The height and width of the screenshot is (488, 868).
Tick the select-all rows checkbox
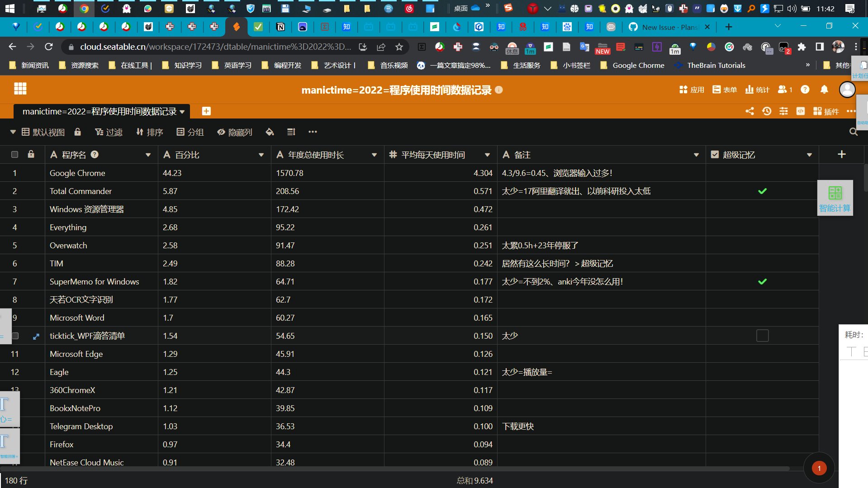click(x=14, y=155)
